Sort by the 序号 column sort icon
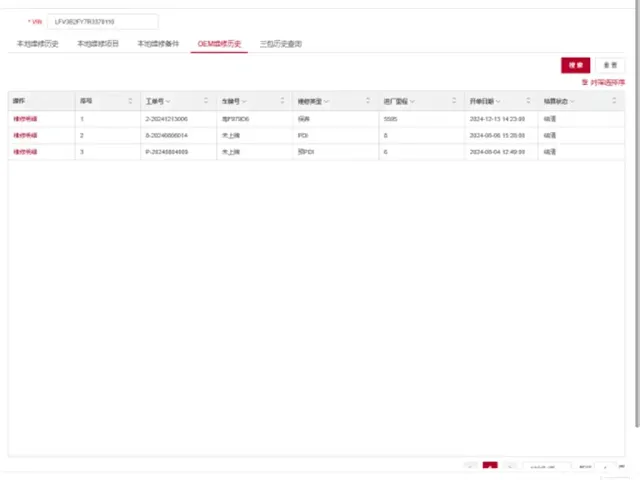 [130, 101]
